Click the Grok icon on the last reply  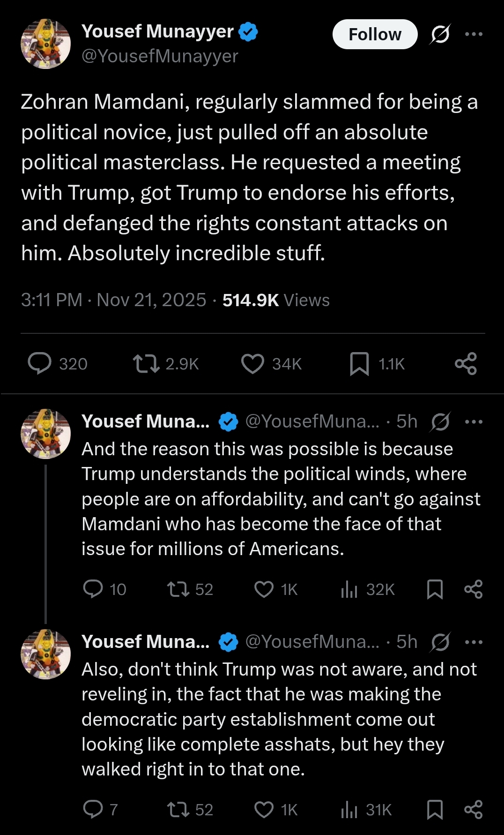tap(440, 642)
